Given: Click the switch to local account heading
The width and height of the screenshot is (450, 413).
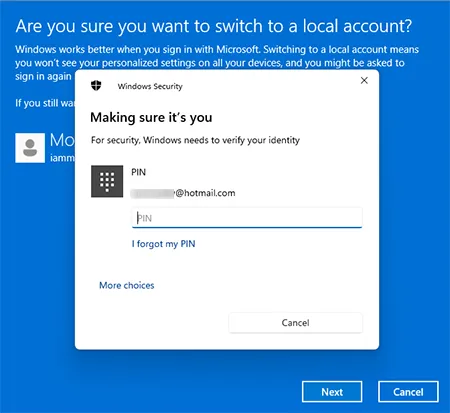Looking at the screenshot, I should pos(214,26).
